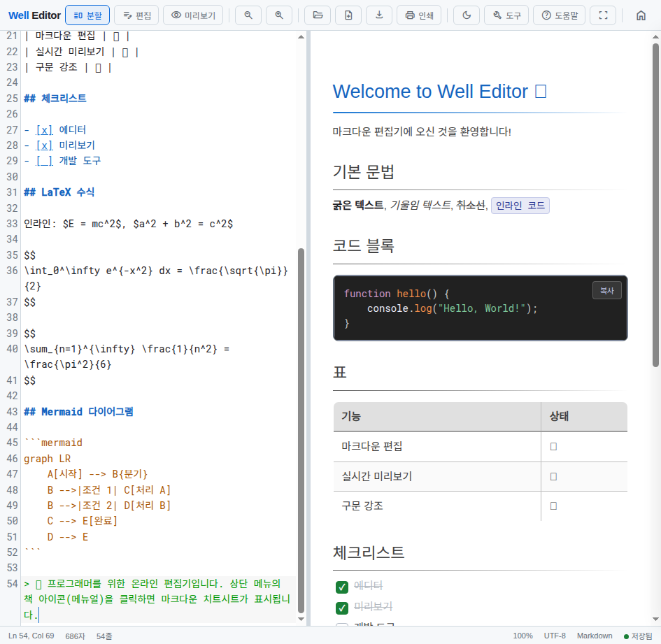Image resolution: width=661 pixels, height=644 pixels.
Task: Open the 도움말 help menu
Action: 560,15
